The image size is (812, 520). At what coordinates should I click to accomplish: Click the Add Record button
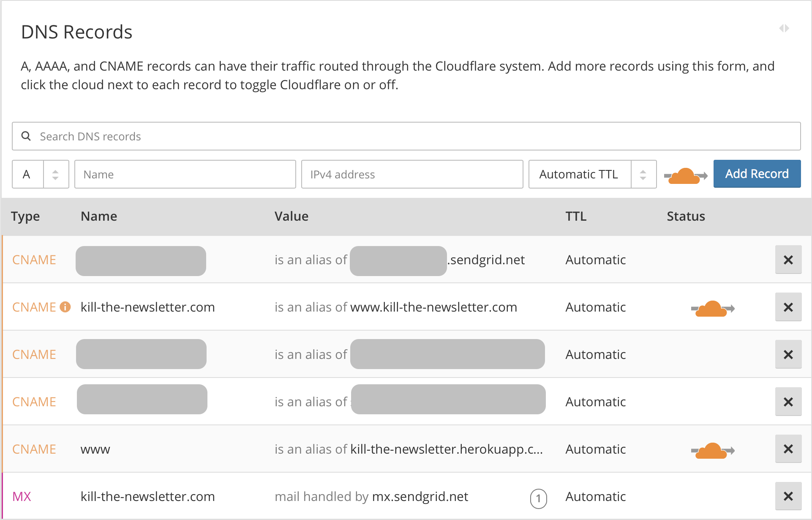click(757, 174)
